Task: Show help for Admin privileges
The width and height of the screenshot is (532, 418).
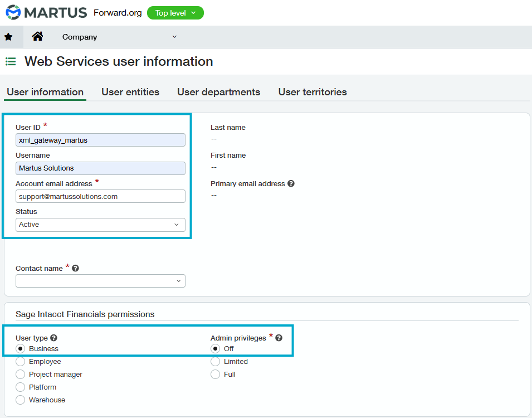Action: click(279, 338)
